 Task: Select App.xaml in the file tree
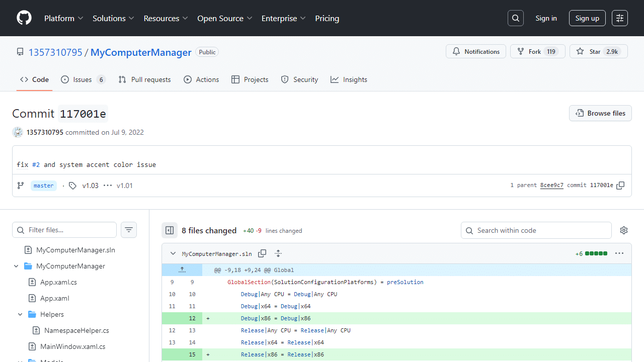55,298
